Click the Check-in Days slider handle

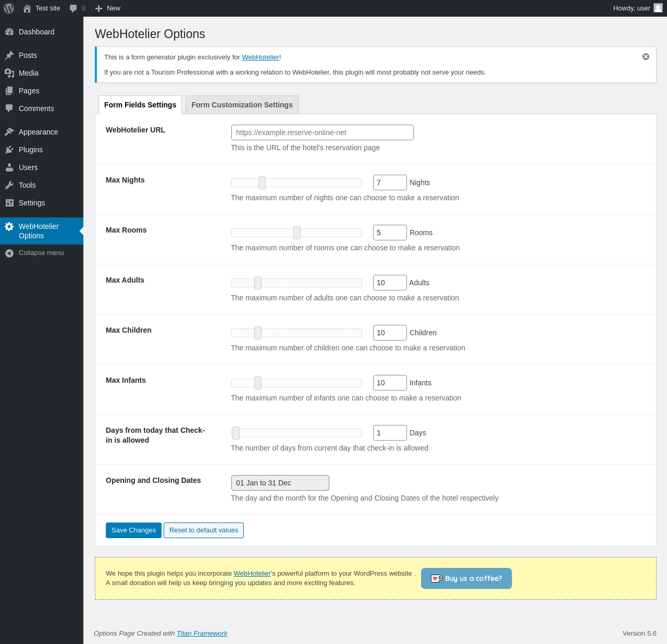point(236,433)
